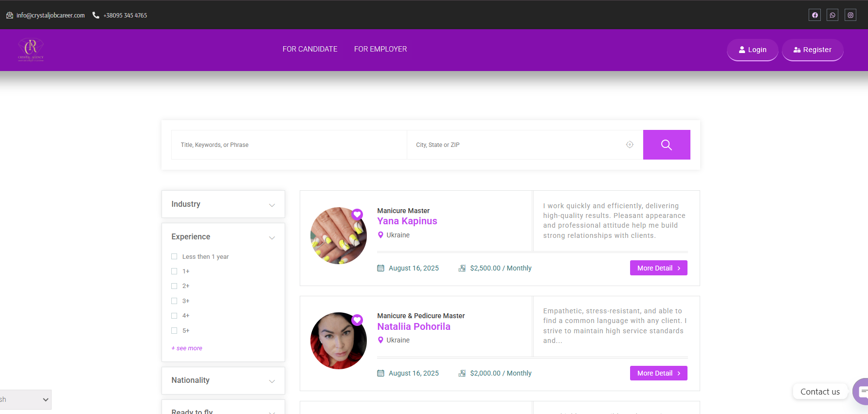The image size is (868, 414).
Task: Favorite Yana Kapinus with the heart icon
Action: pos(357,214)
